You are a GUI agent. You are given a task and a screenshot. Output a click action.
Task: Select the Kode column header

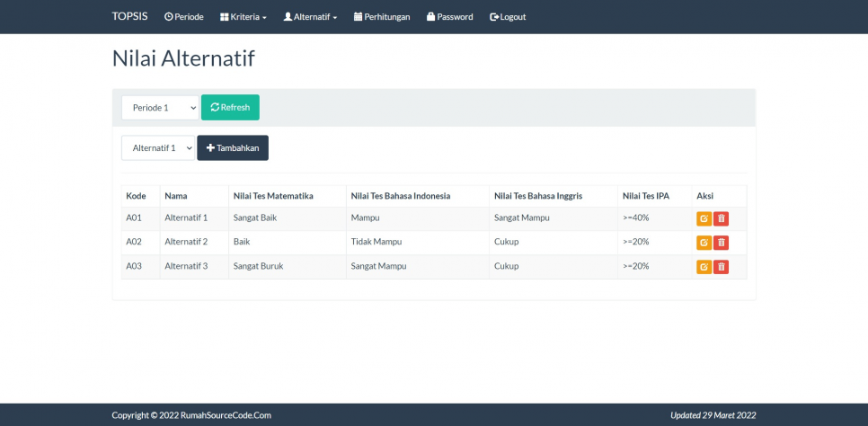tap(137, 196)
